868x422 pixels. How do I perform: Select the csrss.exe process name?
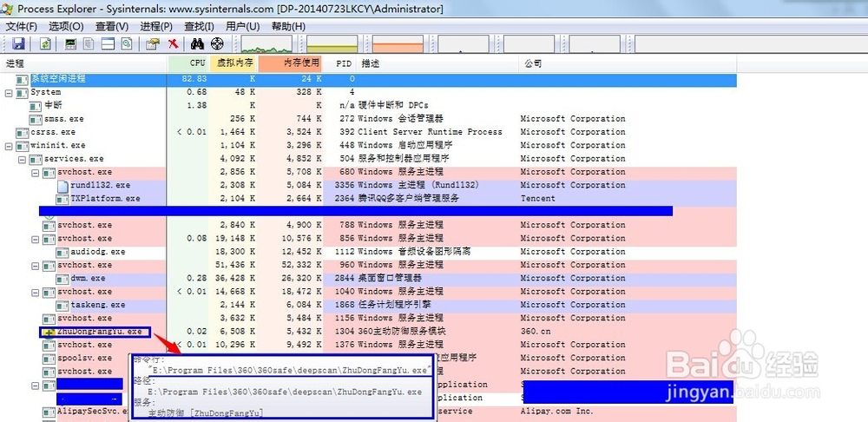tap(53, 132)
